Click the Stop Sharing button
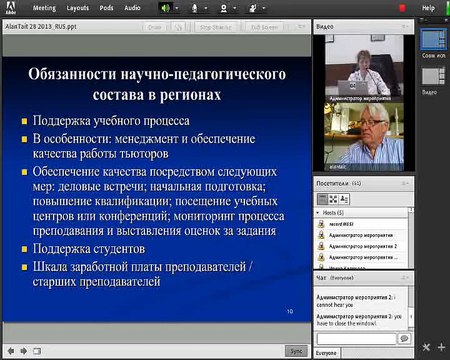This screenshot has height=360, width=450. click(x=216, y=27)
